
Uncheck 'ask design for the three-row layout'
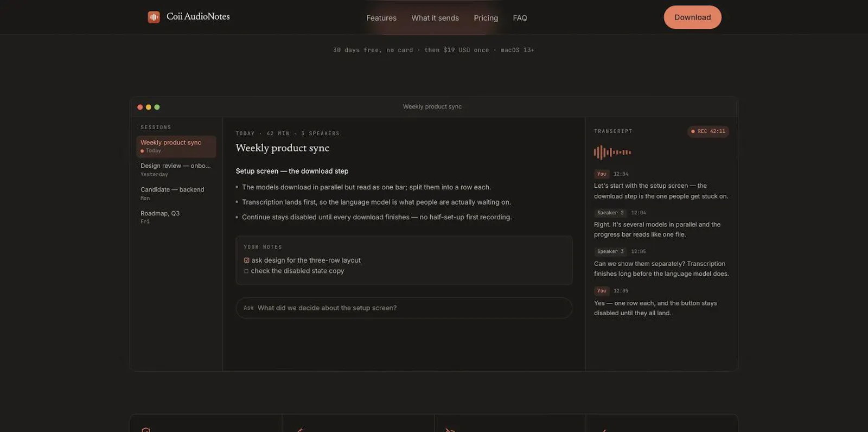(x=246, y=261)
